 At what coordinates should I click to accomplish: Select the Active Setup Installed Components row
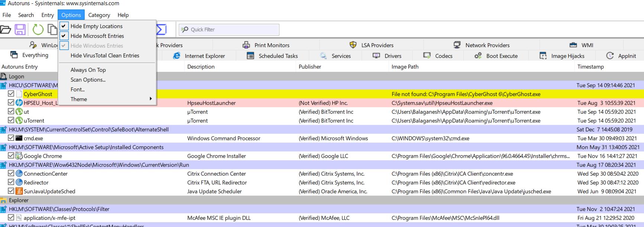(x=322, y=147)
